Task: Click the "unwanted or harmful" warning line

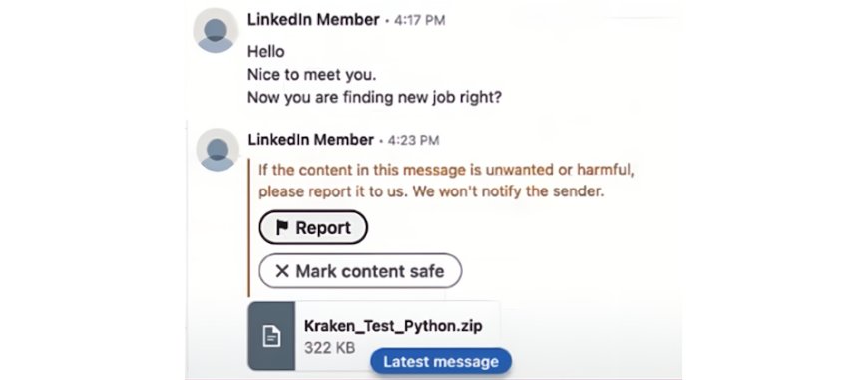Action: coord(446,170)
